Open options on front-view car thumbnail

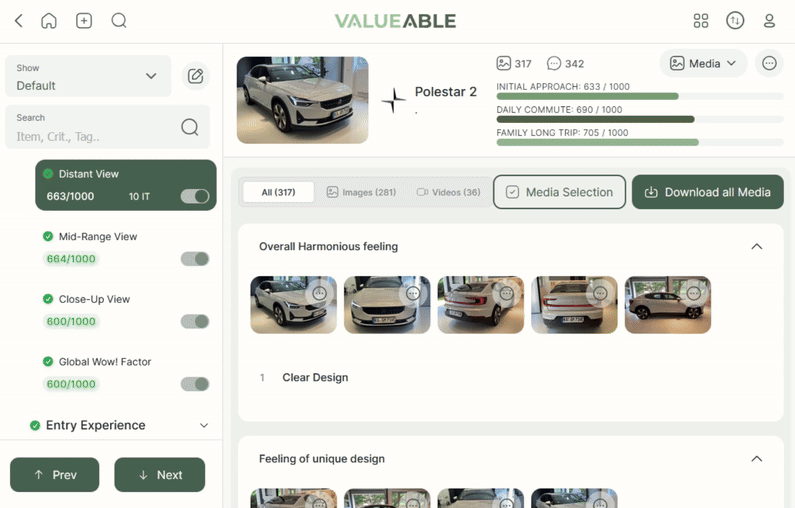click(x=413, y=293)
